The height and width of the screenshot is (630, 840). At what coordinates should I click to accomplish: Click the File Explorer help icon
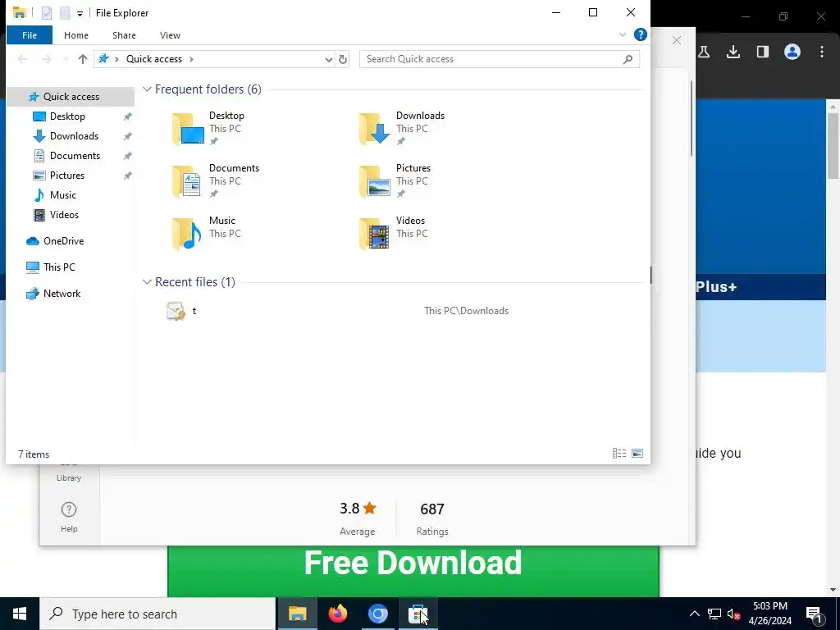pos(640,34)
